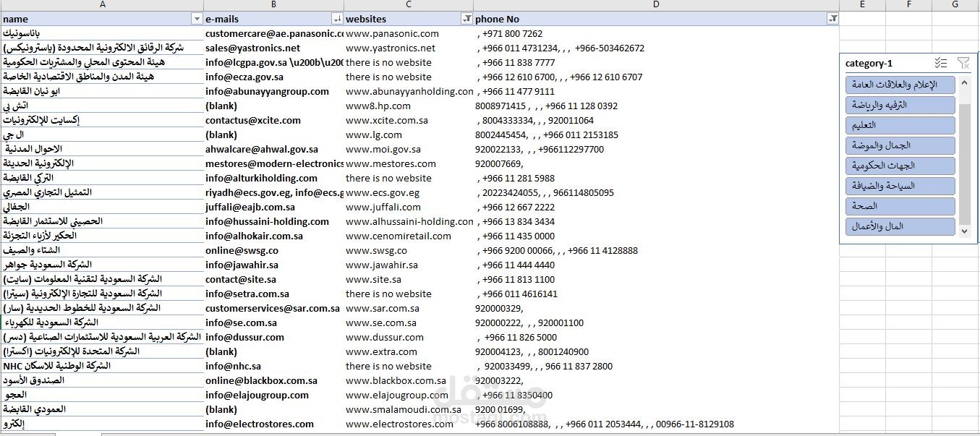The width and height of the screenshot is (980, 436).
Task: Select column F header
Action: pyautogui.click(x=908, y=5)
